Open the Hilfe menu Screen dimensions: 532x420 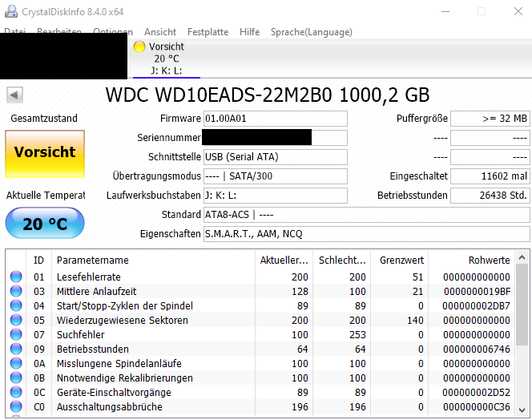pyautogui.click(x=250, y=32)
